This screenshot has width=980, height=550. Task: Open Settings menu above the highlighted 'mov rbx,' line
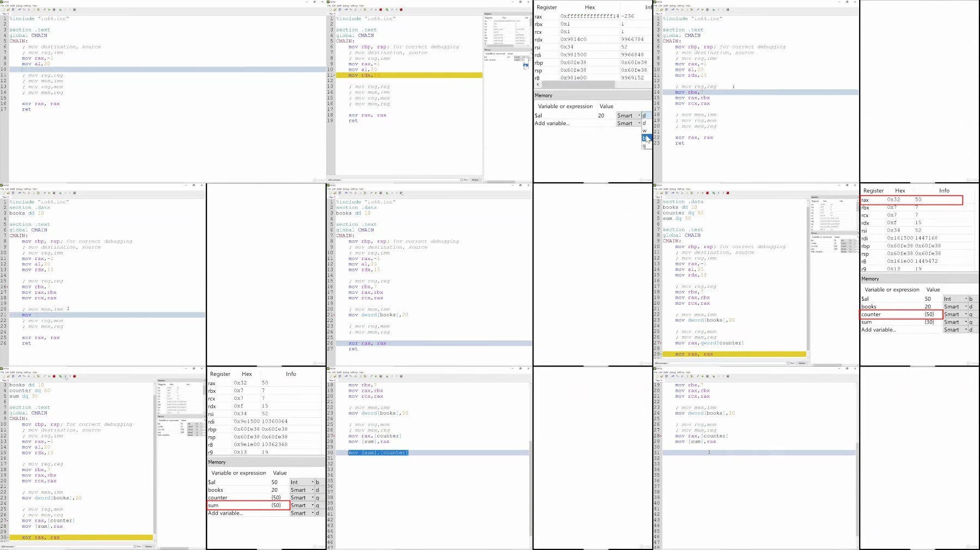pos(681,5)
